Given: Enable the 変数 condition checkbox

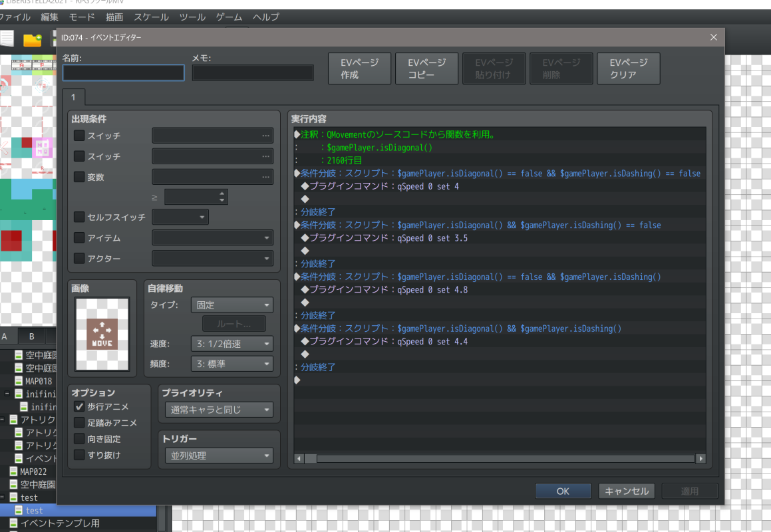Looking at the screenshot, I should [79, 176].
